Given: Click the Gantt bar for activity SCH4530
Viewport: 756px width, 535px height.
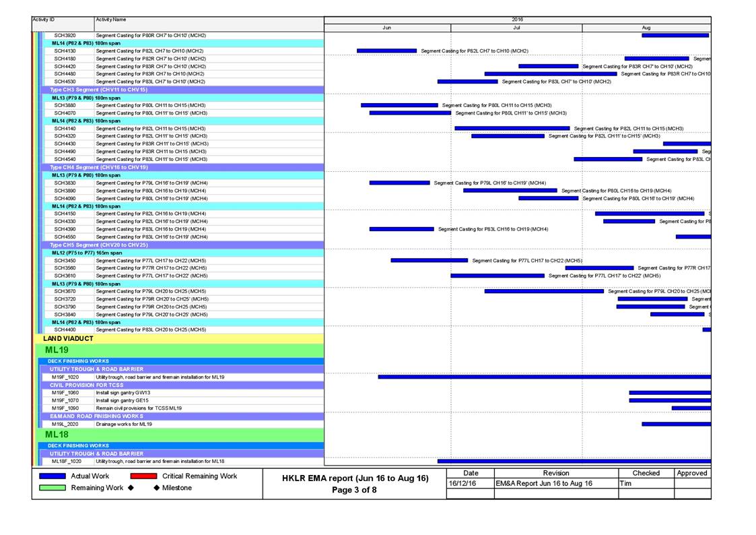Looking at the screenshot, I should click(x=468, y=82).
